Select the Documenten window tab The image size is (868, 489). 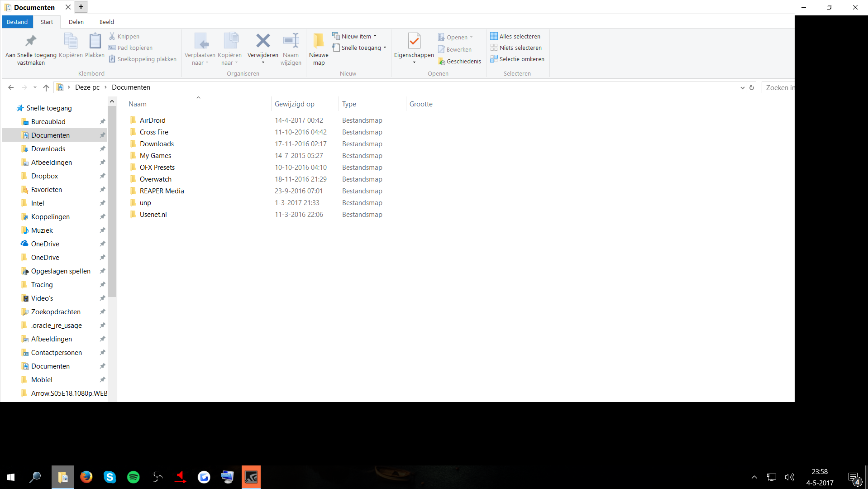tap(34, 7)
